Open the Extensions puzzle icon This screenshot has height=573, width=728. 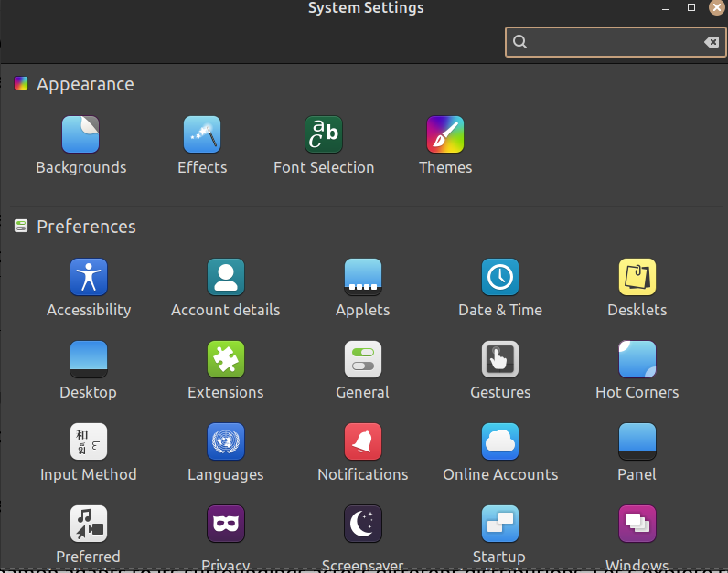(226, 360)
